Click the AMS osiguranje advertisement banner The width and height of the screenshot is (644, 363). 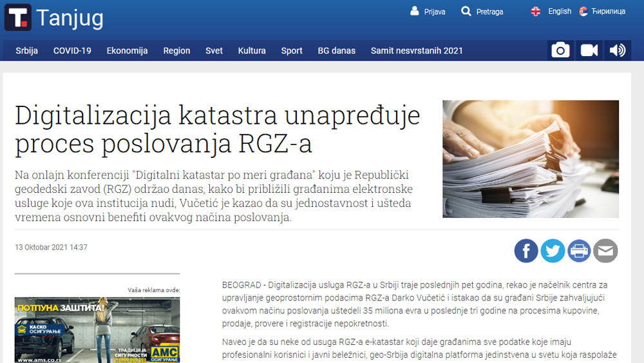pos(97,329)
